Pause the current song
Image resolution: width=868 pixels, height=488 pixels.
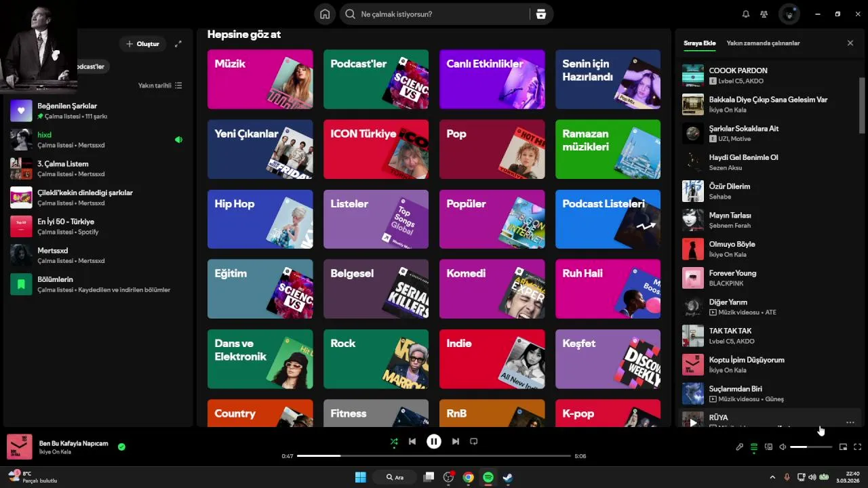point(434,441)
